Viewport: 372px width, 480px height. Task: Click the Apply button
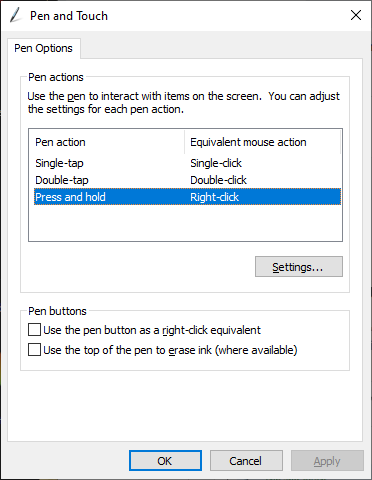point(327,461)
